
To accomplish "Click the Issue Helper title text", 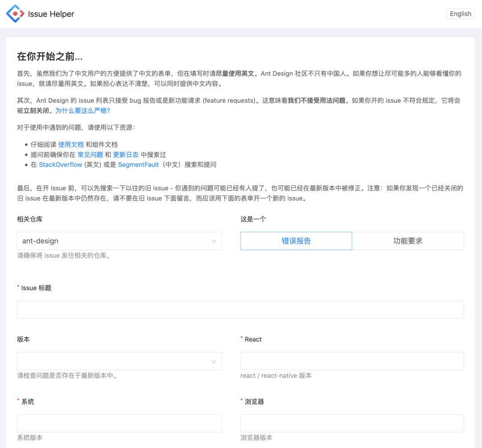I will click(x=51, y=14).
